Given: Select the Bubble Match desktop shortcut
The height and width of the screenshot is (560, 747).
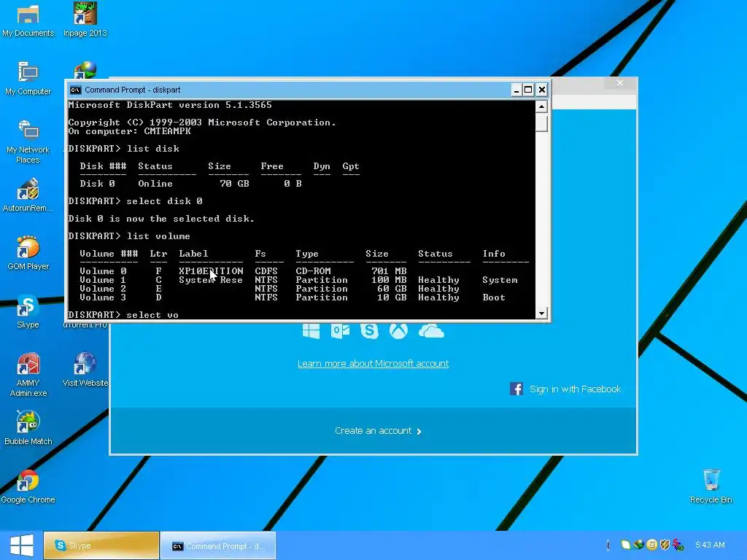Looking at the screenshot, I should [28, 427].
